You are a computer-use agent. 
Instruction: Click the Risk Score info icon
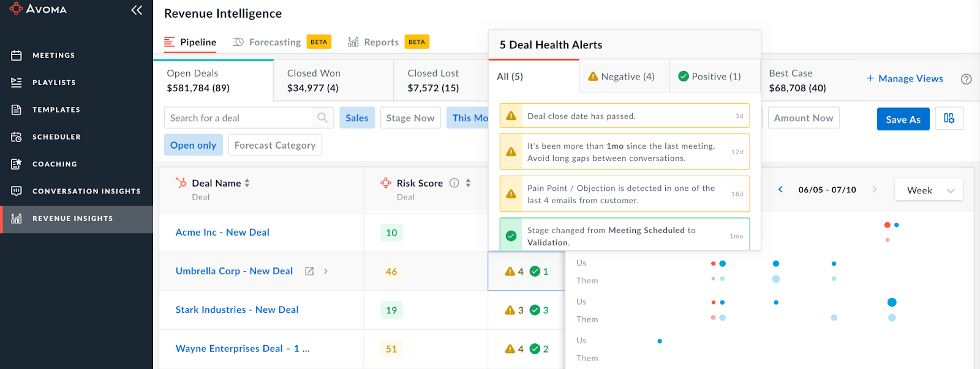[x=454, y=183]
